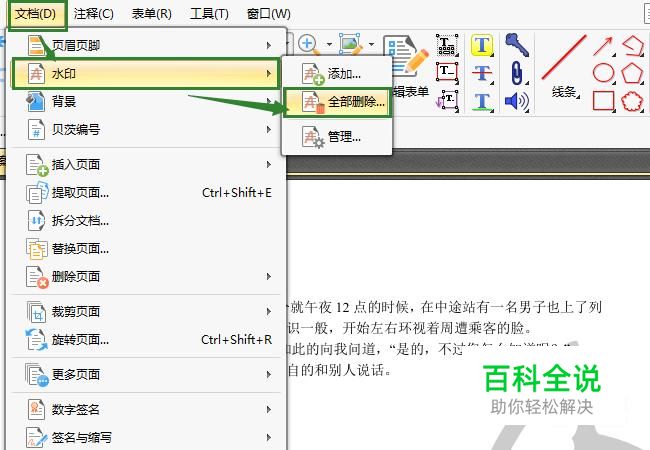Open the 窗口(W) menu
The image size is (650, 450).
tap(269, 14)
